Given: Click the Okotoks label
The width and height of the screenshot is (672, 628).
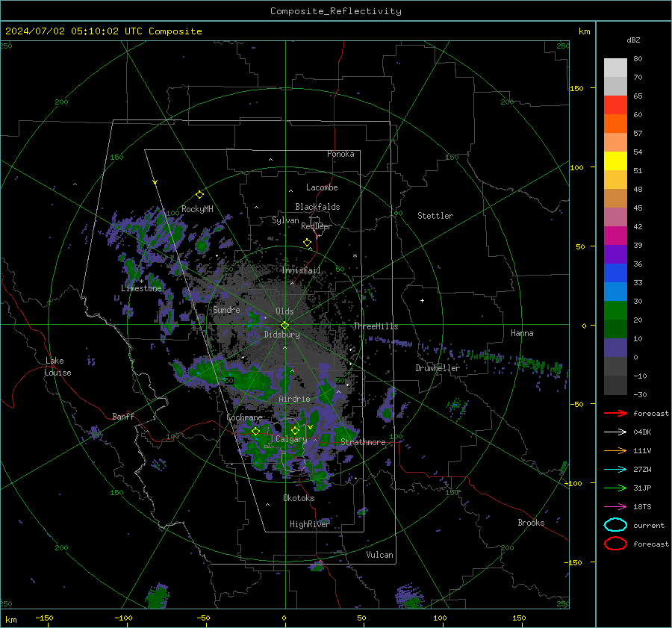Looking at the screenshot, I should 299,498.
